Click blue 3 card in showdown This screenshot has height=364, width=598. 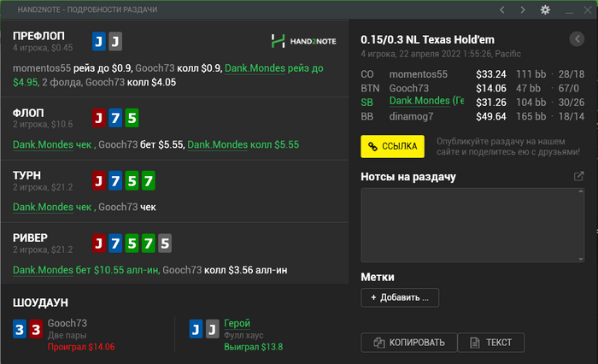coord(20,329)
